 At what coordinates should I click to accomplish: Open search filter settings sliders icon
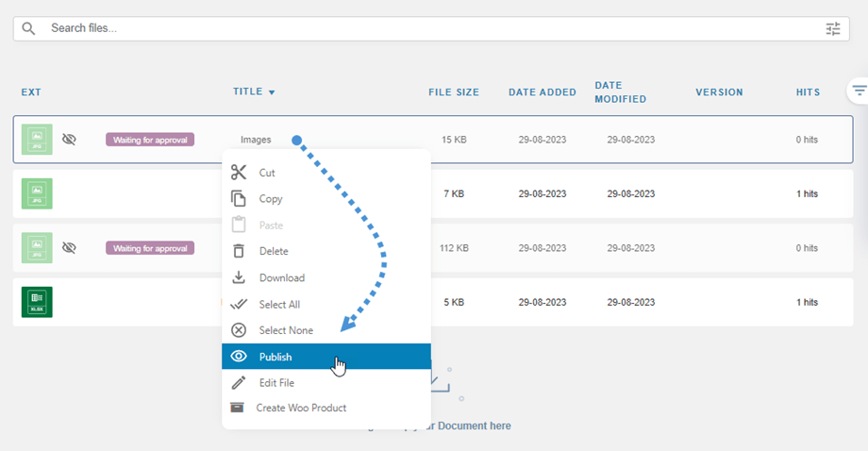tap(832, 28)
